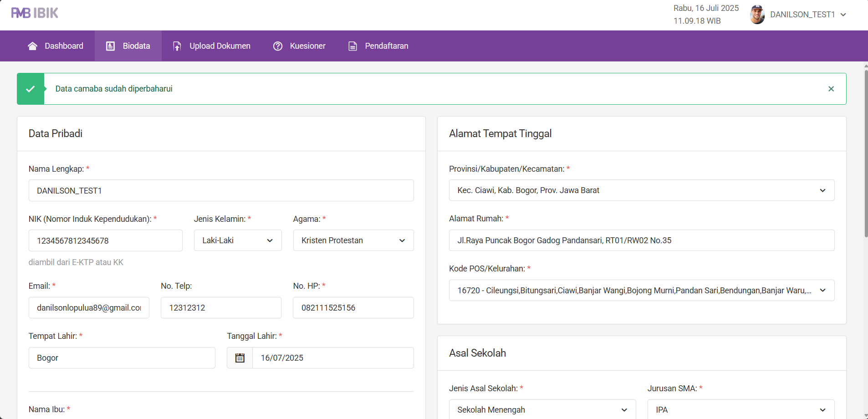Expand the Agama dropdown
The image size is (868, 419).
353,240
